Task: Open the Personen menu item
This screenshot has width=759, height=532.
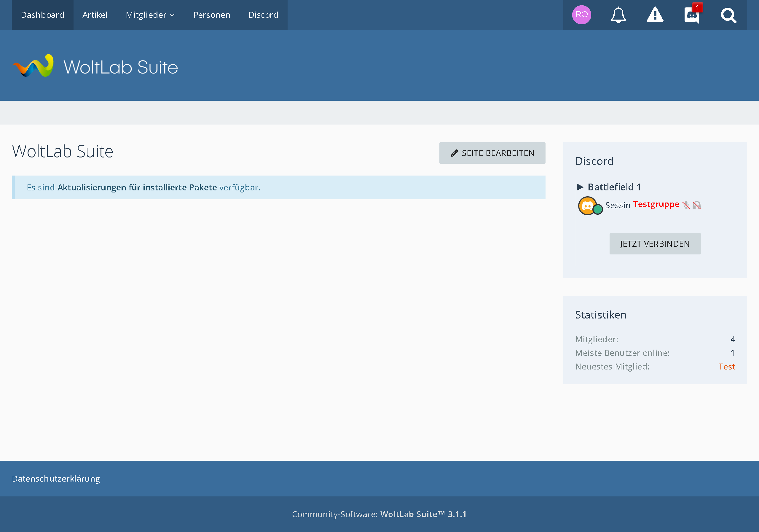Action: pyautogui.click(x=212, y=15)
